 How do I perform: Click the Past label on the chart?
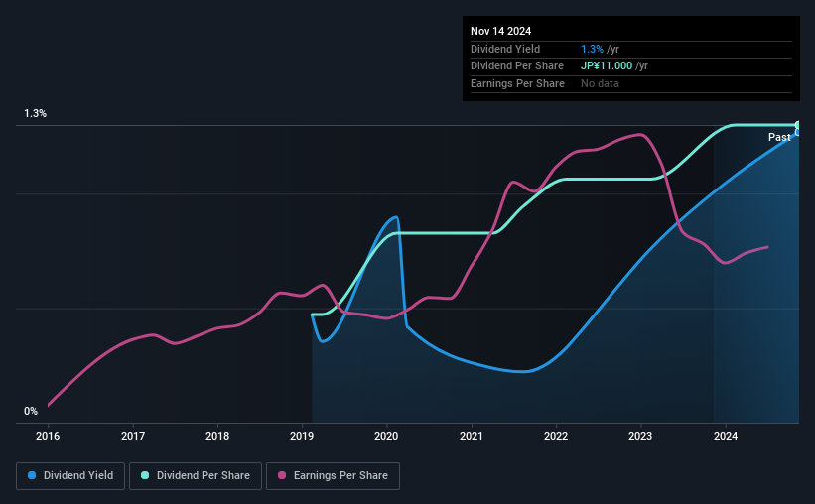779,138
